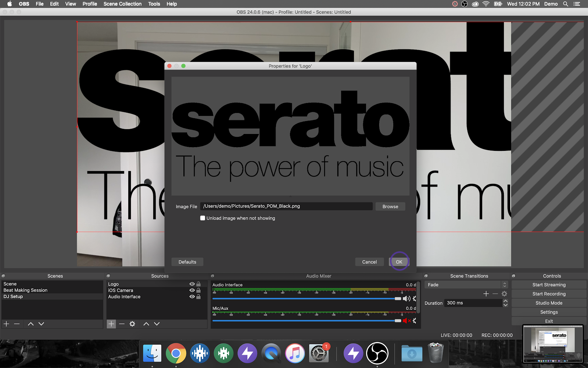Unmute the Mic/Aux channel

tap(406, 321)
